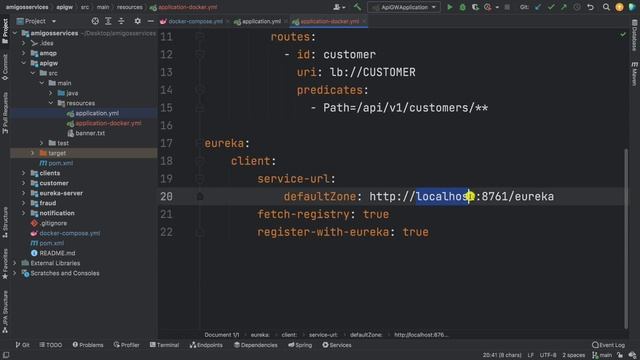Expand Scratches and Consoles node
Image resolution: width=640 pixels, height=360 pixels.
pos(15,273)
